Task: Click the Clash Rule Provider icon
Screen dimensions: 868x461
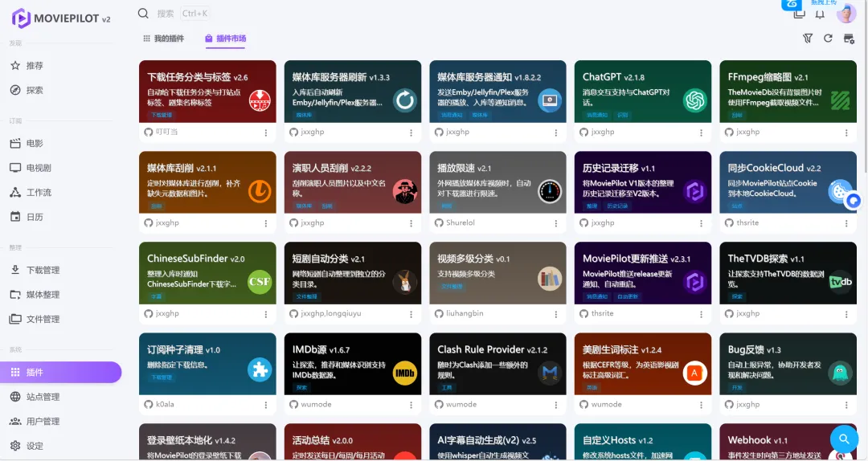Action: (x=551, y=373)
